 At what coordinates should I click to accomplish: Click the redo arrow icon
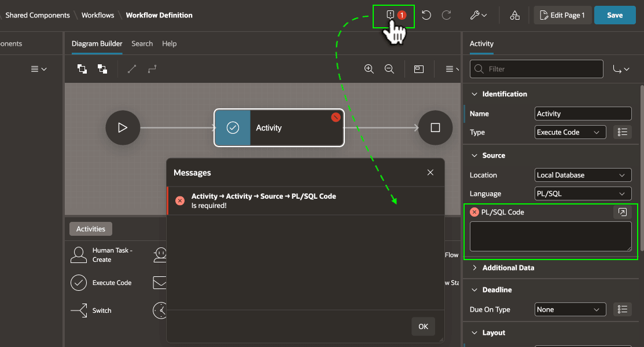tap(447, 15)
